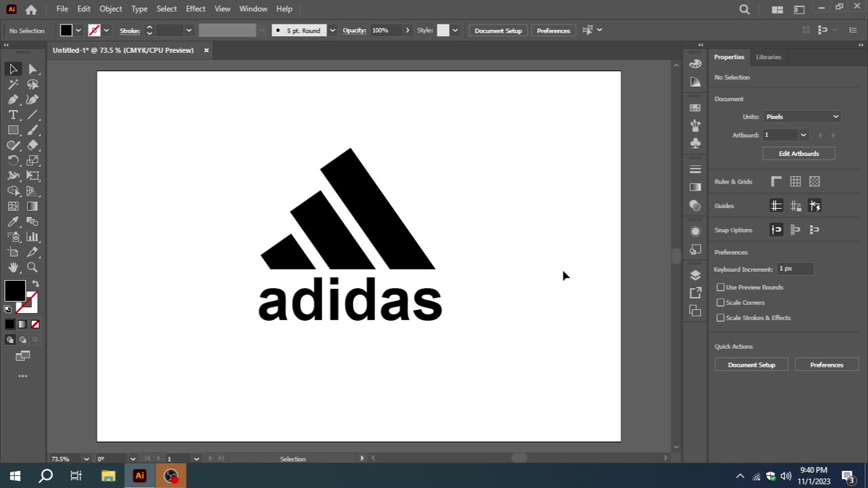Select the Type tool
Viewport: 868px width, 488px height.
tap(13, 115)
